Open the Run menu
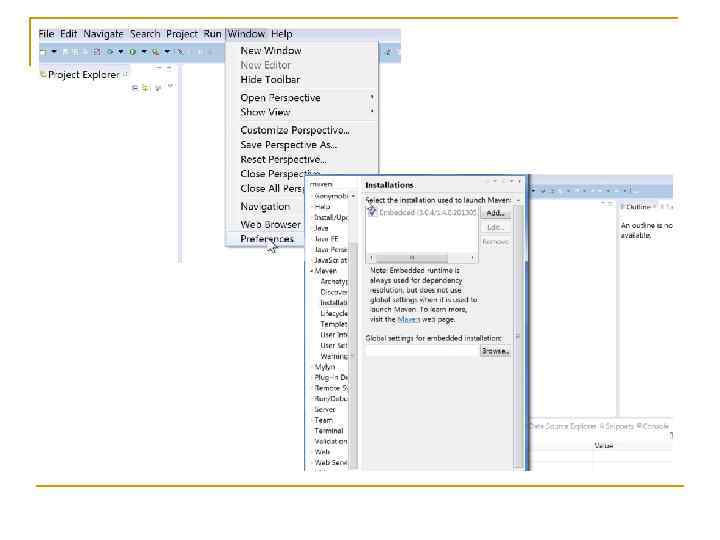The width and height of the screenshot is (720, 540). click(212, 34)
